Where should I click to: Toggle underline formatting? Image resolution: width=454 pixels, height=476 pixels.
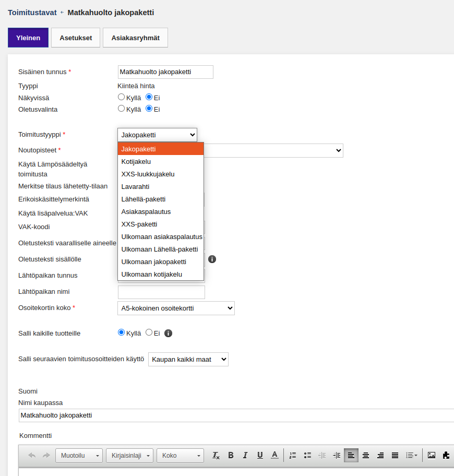coord(260,455)
